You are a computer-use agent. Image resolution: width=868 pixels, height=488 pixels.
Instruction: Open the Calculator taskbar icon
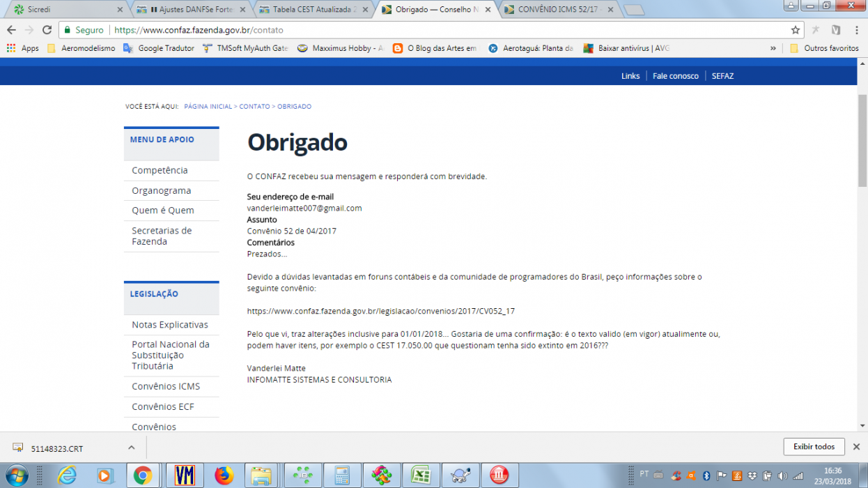[x=342, y=475]
